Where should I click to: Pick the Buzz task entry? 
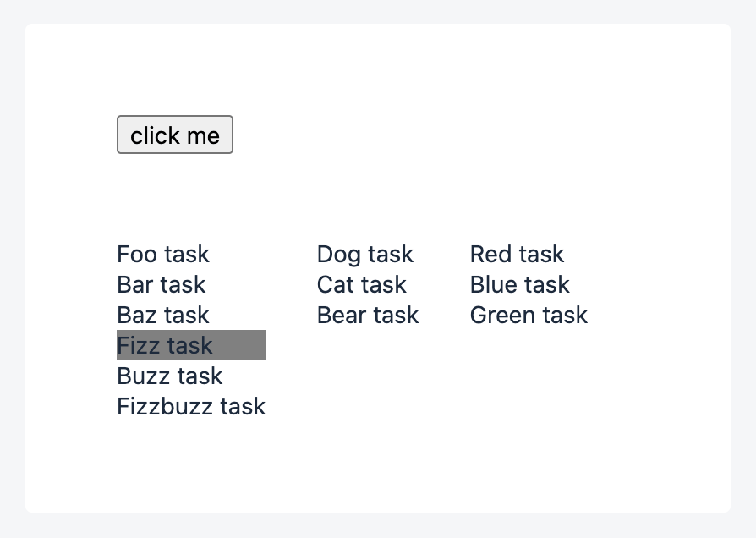pyautogui.click(x=170, y=376)
